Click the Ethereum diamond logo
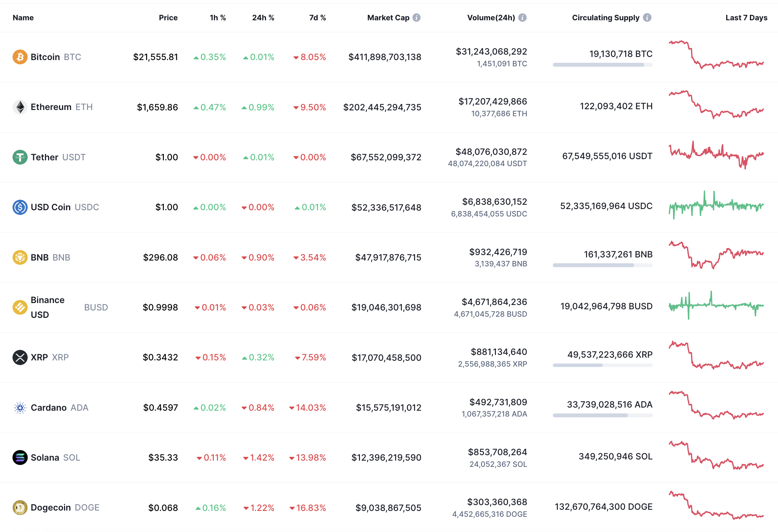 coord(19,107)
